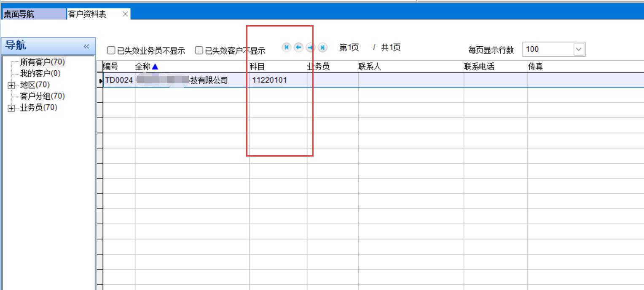
Task: Enable 已失效客户不显示 checkbox
Action: click(x=199, y=51)
